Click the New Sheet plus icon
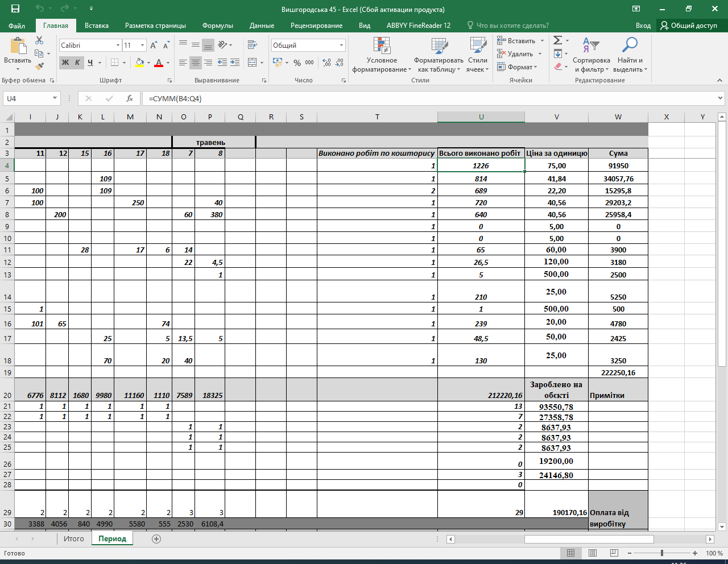 coord(156,538)
